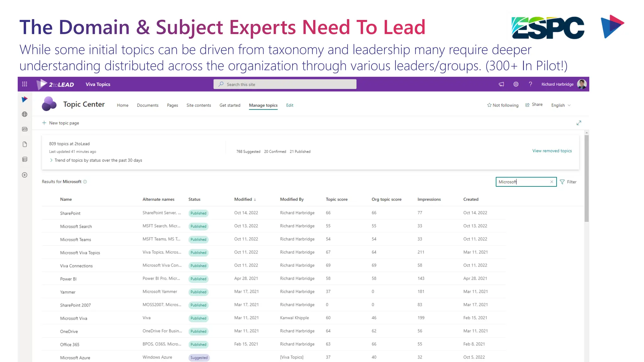The height and width of the screenshot is (362, 644).
Task: Click in the Search this site box
Action: click(x=285, y=84)
